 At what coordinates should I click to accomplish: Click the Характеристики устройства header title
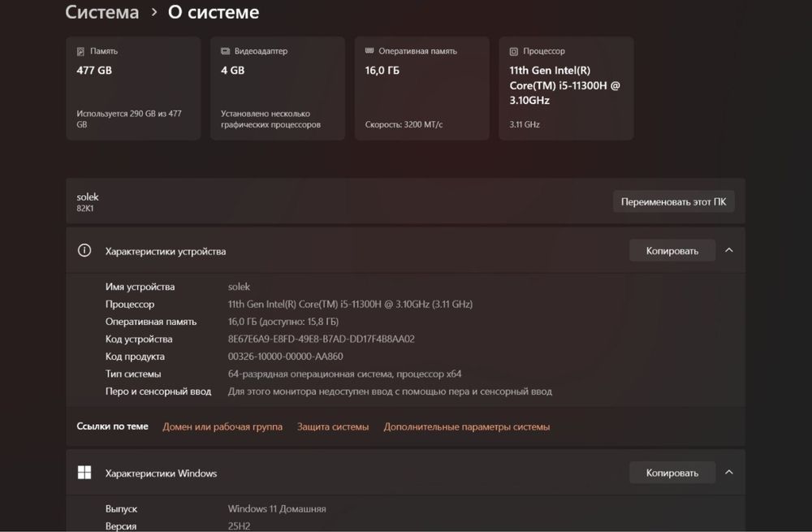(x=166, y=251)
